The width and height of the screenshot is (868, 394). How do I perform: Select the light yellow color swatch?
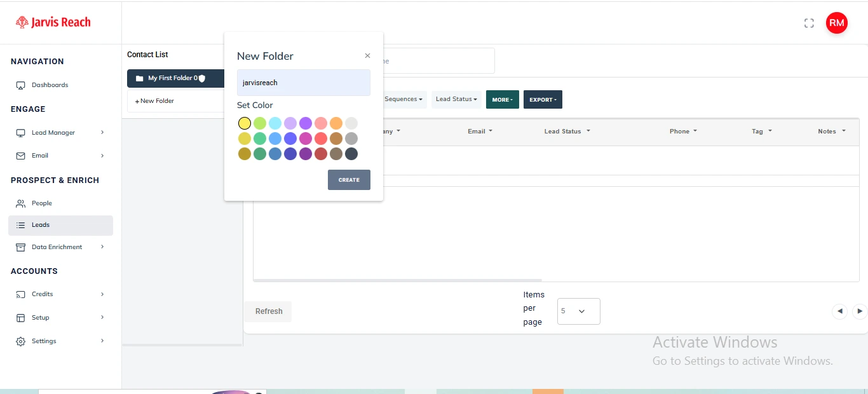245,123
